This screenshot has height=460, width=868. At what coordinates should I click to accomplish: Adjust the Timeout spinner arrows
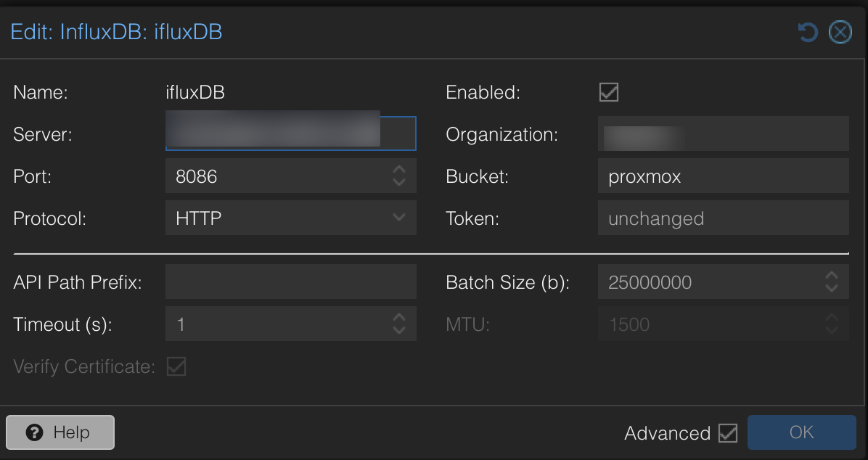tap(398, 324)
